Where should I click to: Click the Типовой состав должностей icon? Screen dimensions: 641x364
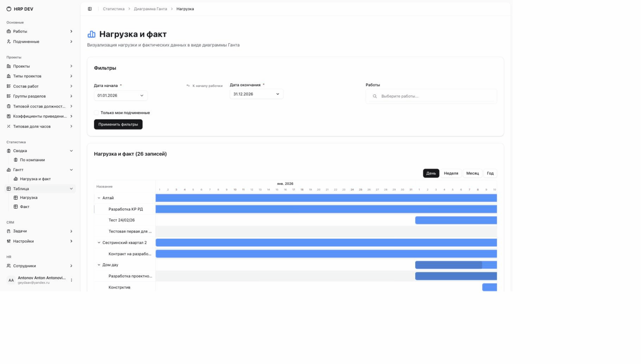coord(9,106)
